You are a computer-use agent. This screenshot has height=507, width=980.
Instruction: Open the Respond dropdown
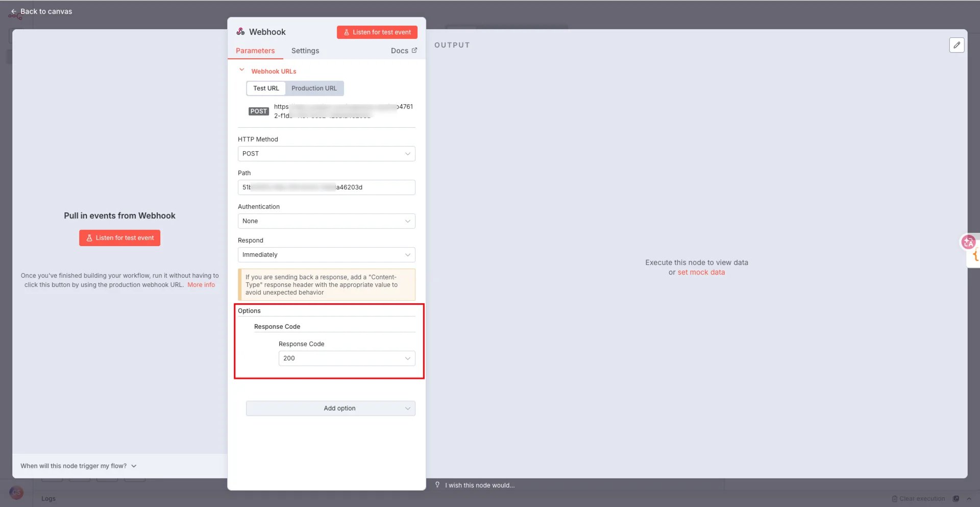pyautogui.click(x=326, y=255)
